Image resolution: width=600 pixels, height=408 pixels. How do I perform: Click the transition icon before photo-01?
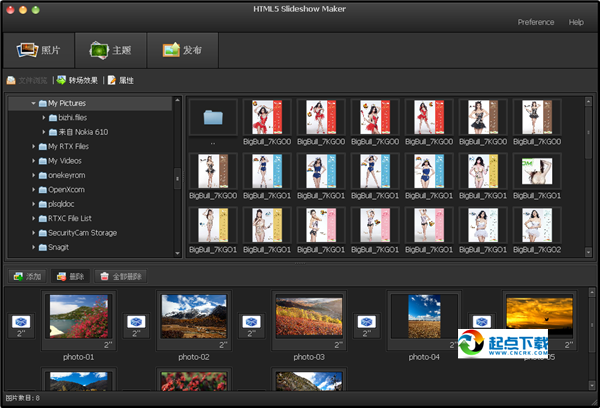click(21, 323)
